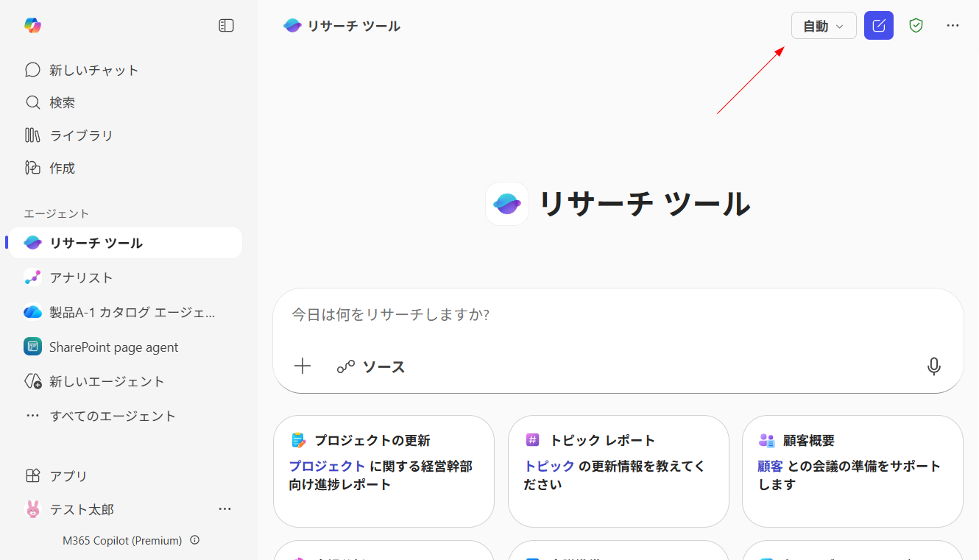Open more options beside テスト太郎
This screenshot has width=979, height=560.
tap(225, 509)
